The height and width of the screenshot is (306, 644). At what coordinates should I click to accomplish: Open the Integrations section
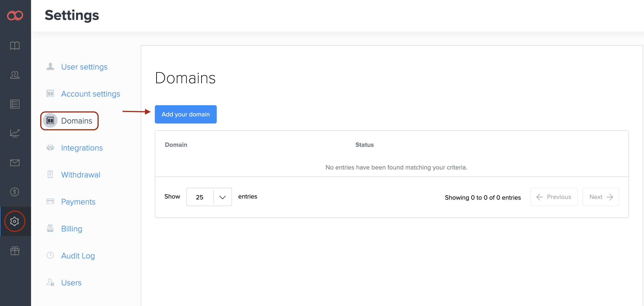pyautogui.click(x=82, y=148)
